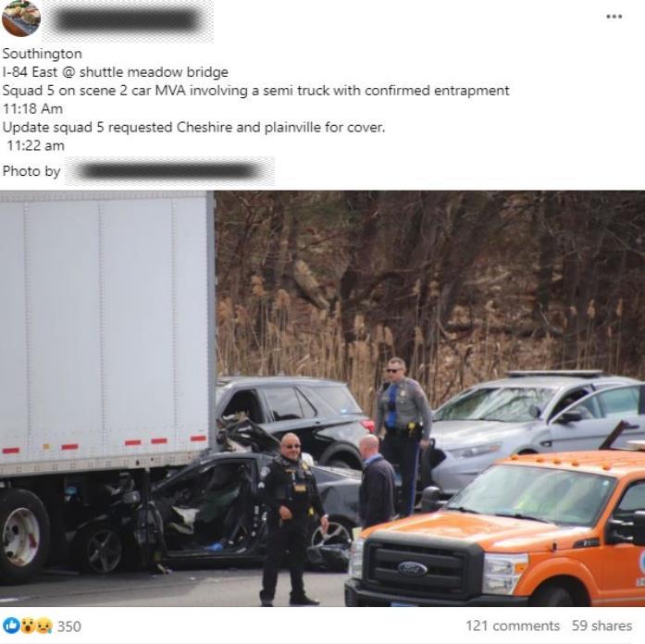
Task: Click the 'Southington' text line
Action: (x=42, y=54)
